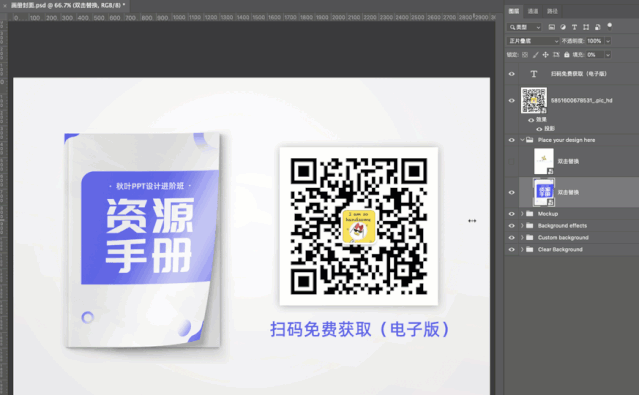
Task: Filter layers by type (T) icon
Action: click(x=574, y=27)
